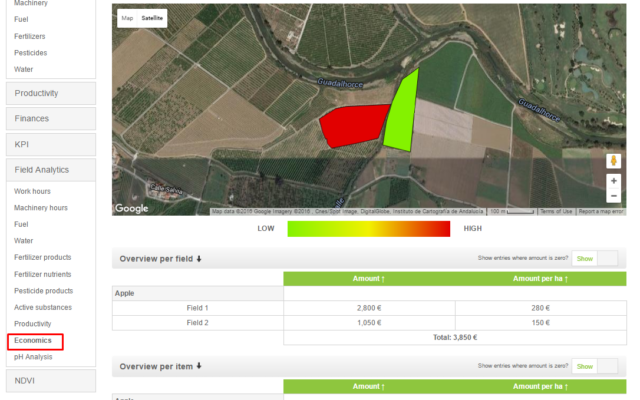640x400 pixels.
Task: Zoom out on the map with minus
Action: [x=613, y=196]
